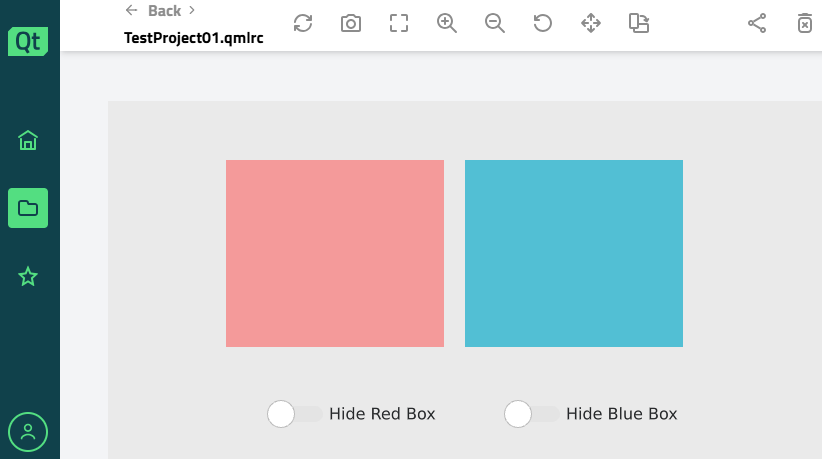Screen dimensions: 822x459
Task: Open the Home page in the sidebar
Action: pos(28,140)
